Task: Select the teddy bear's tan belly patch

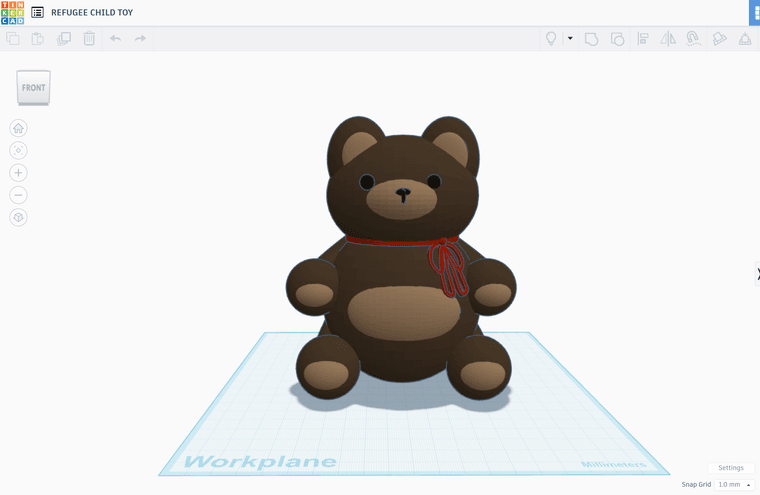Action: click(x=403, y=313)
